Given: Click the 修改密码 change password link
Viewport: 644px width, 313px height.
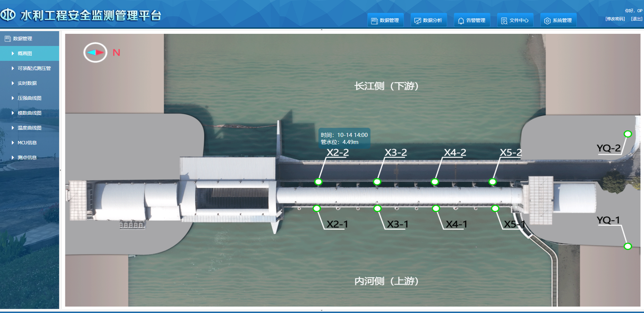Looking at the screenshot, I should (615, 19).
